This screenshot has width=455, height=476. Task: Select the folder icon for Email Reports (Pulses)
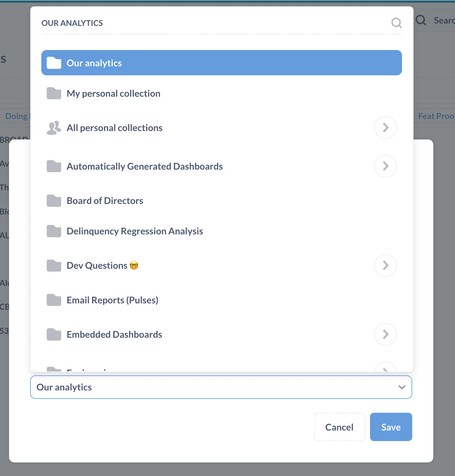pyautogui.click(x=54, y=300)
